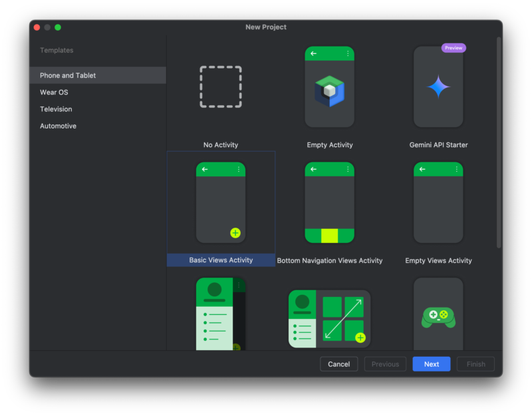Click the Empty Activity label text
The width and height of the screenshot is (532, 416).
[330, 145]
